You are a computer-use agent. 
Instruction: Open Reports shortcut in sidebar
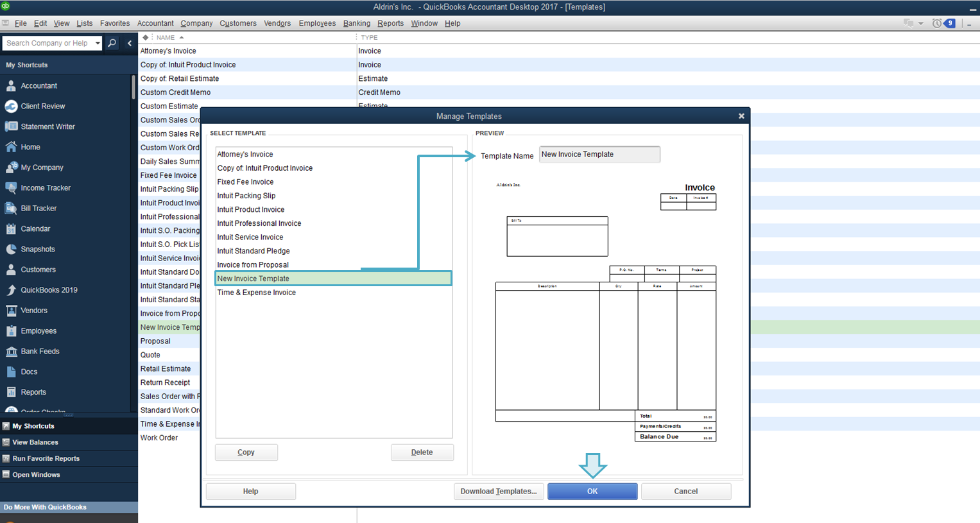click(x=33, y=393)
